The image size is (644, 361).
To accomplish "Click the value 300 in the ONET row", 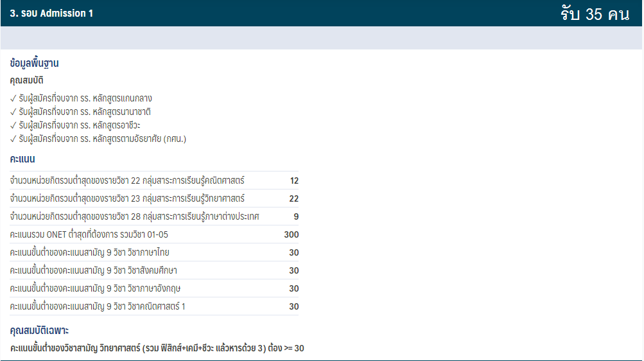I will [x=291, y=234].
